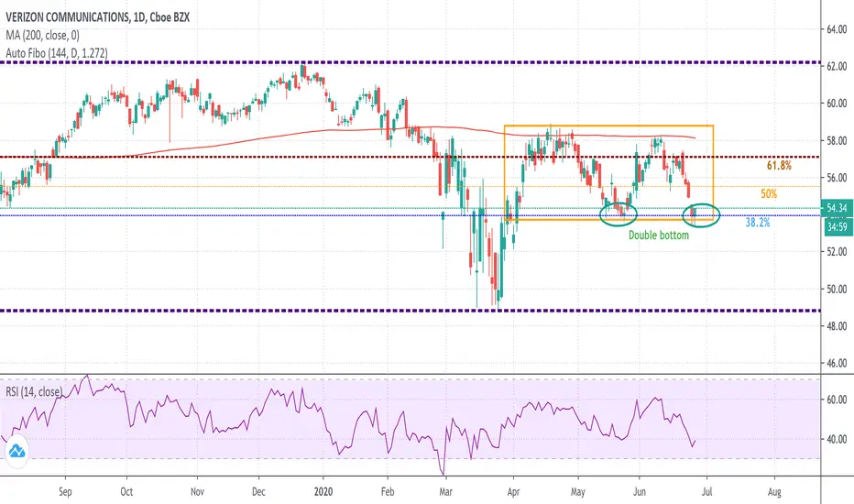Click the 61.8% Fibonacci level label
This screenshot has width=854, height=504.
(779, 166)
